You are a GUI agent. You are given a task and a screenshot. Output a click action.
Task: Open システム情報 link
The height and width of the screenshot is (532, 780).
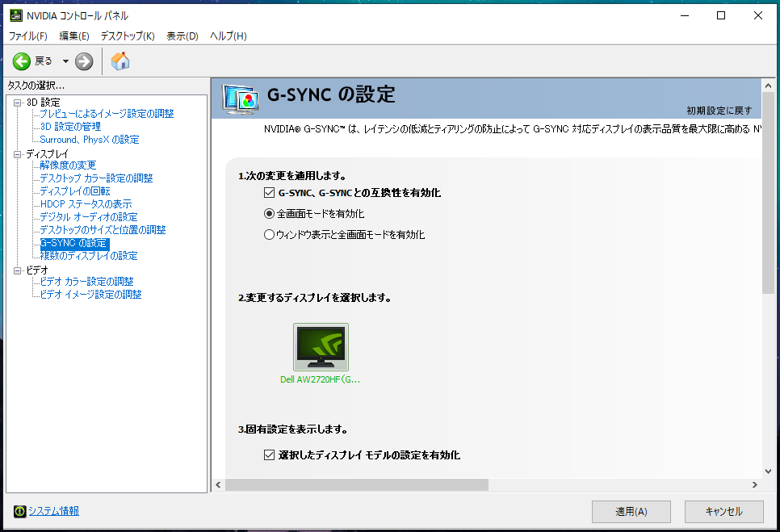[54, 511]
